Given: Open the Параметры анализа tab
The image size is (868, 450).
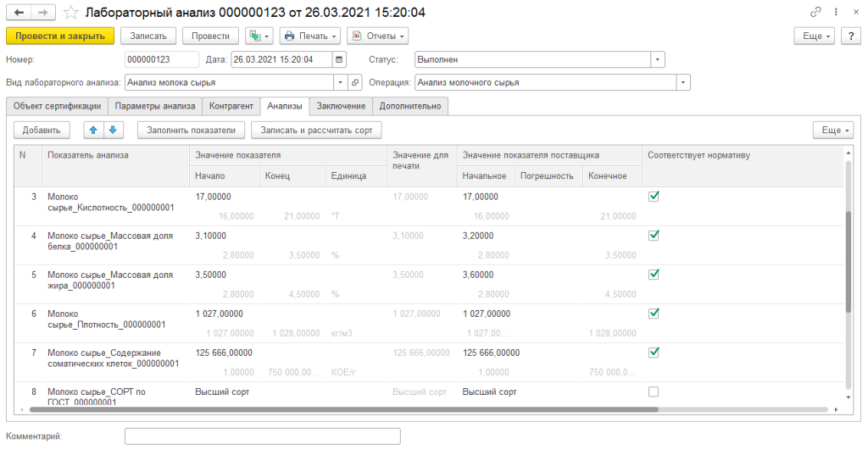Looking at the screenshot, I should click(155, 106).
